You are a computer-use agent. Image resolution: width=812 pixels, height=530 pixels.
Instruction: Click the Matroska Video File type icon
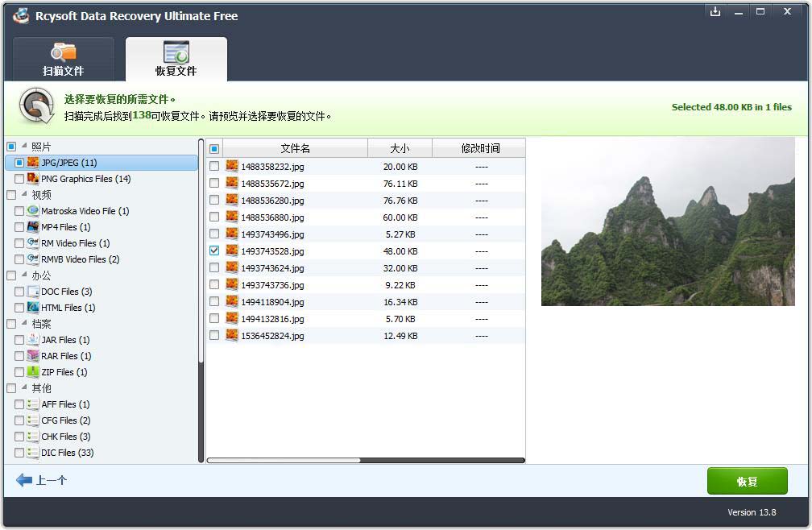click(x=33, y=211)
